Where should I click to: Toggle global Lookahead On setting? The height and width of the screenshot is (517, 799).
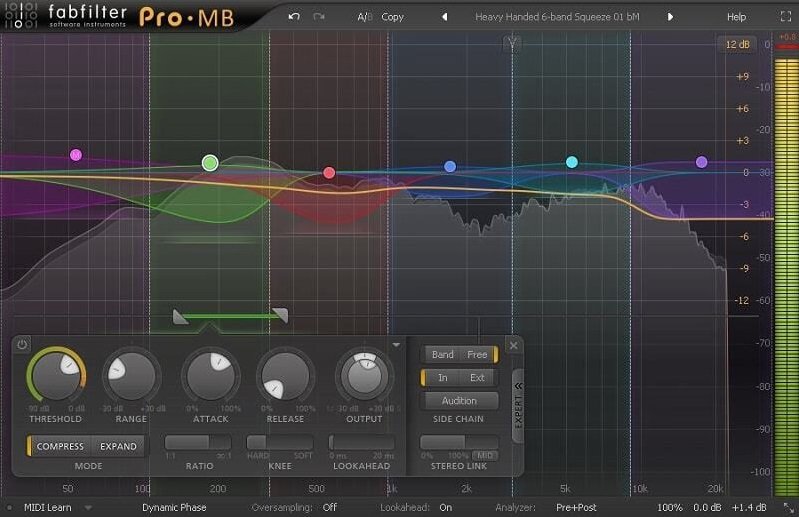coord(445,508)
